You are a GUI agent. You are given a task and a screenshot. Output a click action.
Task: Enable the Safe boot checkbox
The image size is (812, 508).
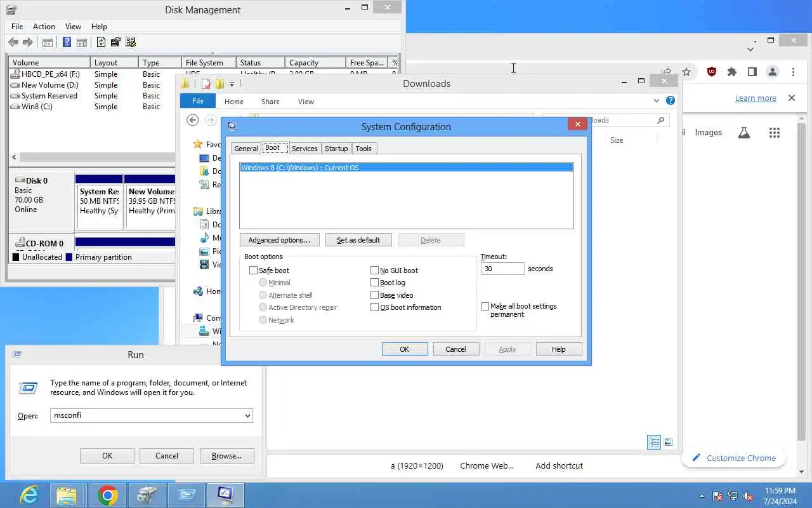point(253,271)
